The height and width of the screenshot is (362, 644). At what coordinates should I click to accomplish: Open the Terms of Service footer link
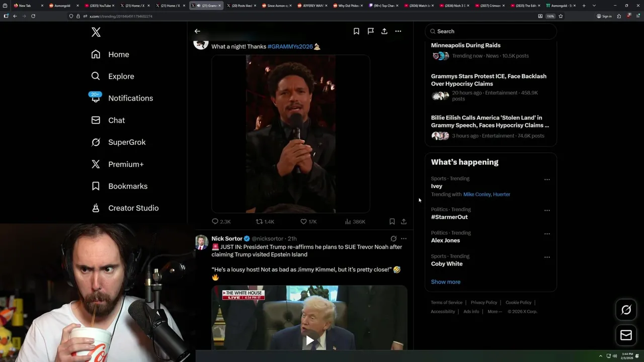click(x=446, y=303)
